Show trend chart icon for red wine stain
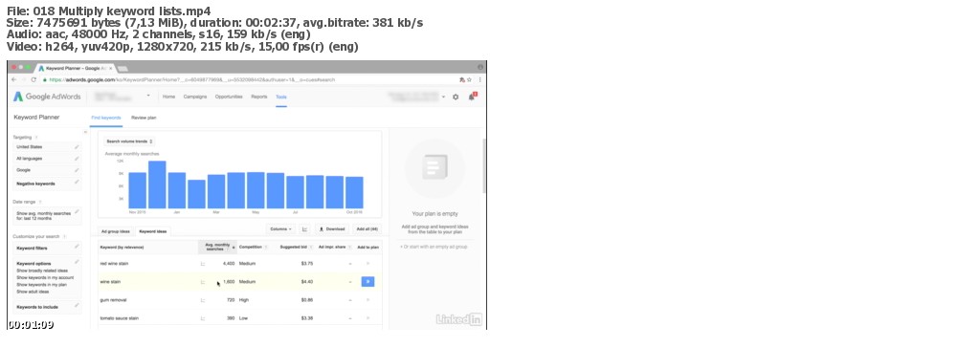 click(x=203, y=264)
